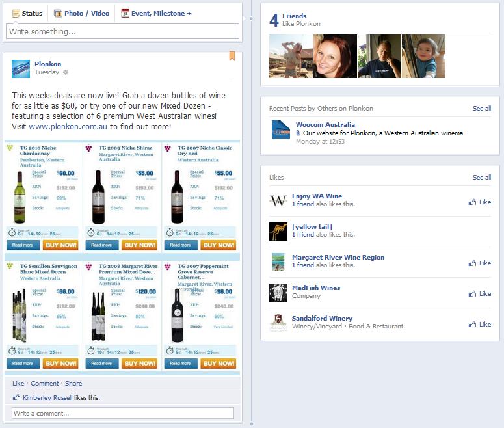
Task: Click the Plonkon profile logo thumbnail
Action: tap(21, 68)
